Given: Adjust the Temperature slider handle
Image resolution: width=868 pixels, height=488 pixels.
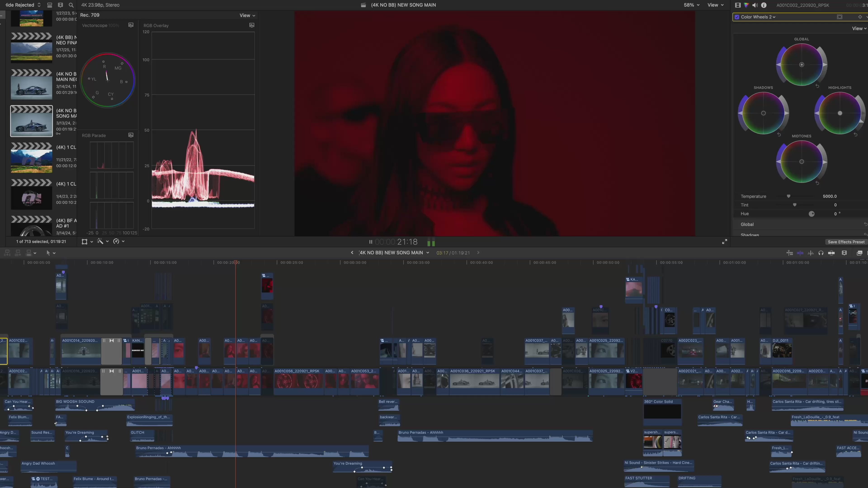Looking at the screenshot, I should (788, 196).
